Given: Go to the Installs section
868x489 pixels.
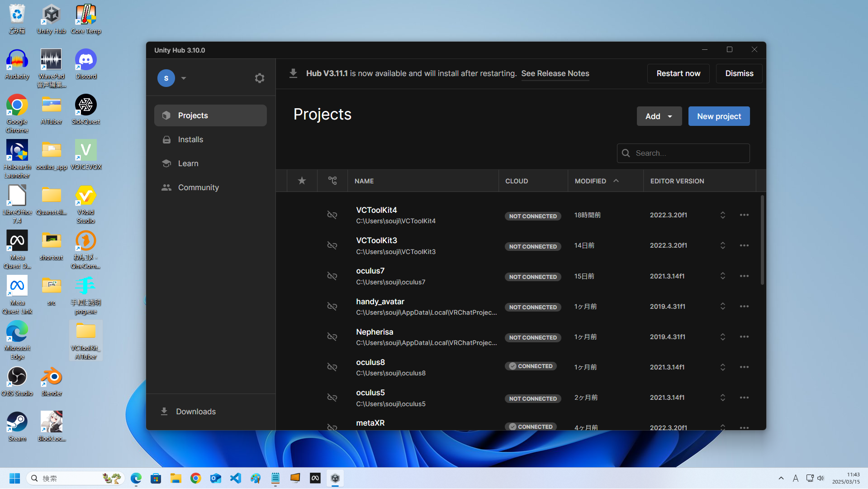Looking at the screenshot, I should 210,139.
